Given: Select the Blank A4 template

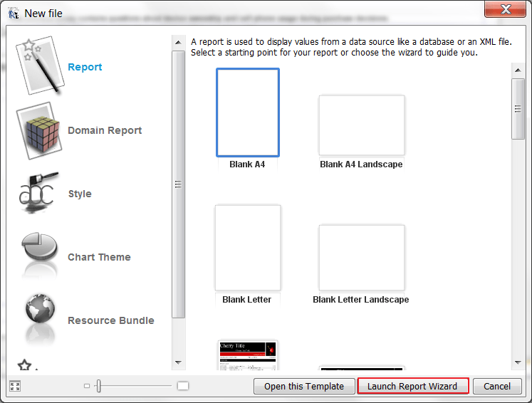Looking at the screenshot, I should pos(248,112).
